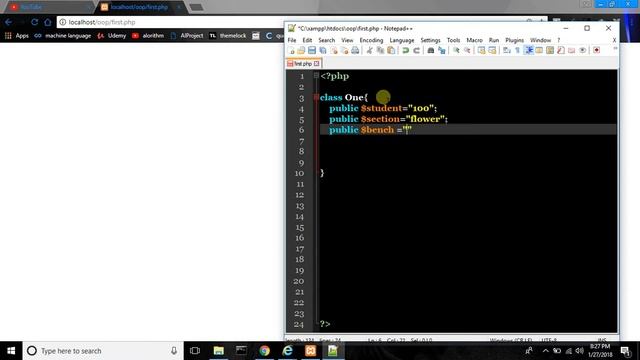Open the Search menu

327,40
